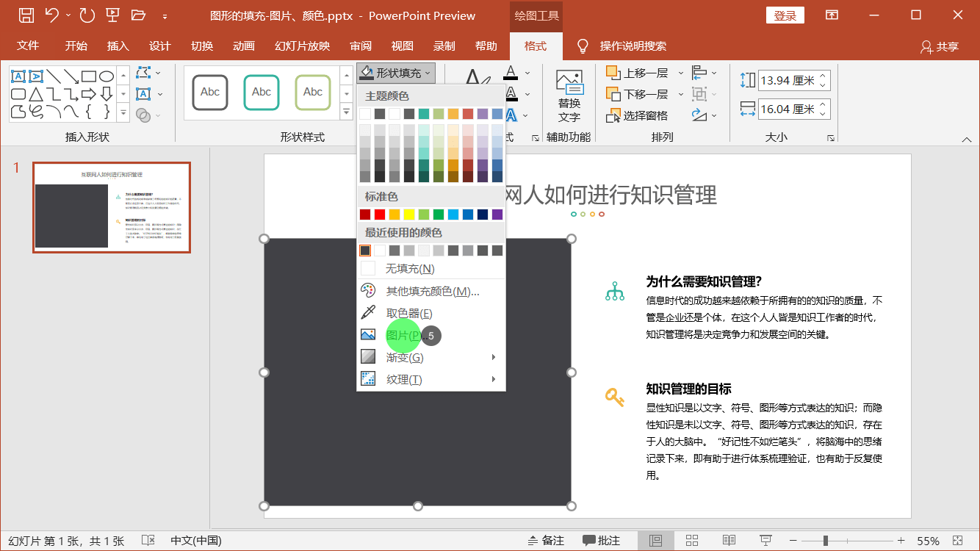
Task: Choose No Fill (无填充) option
Action: click(x=431, y=269)
